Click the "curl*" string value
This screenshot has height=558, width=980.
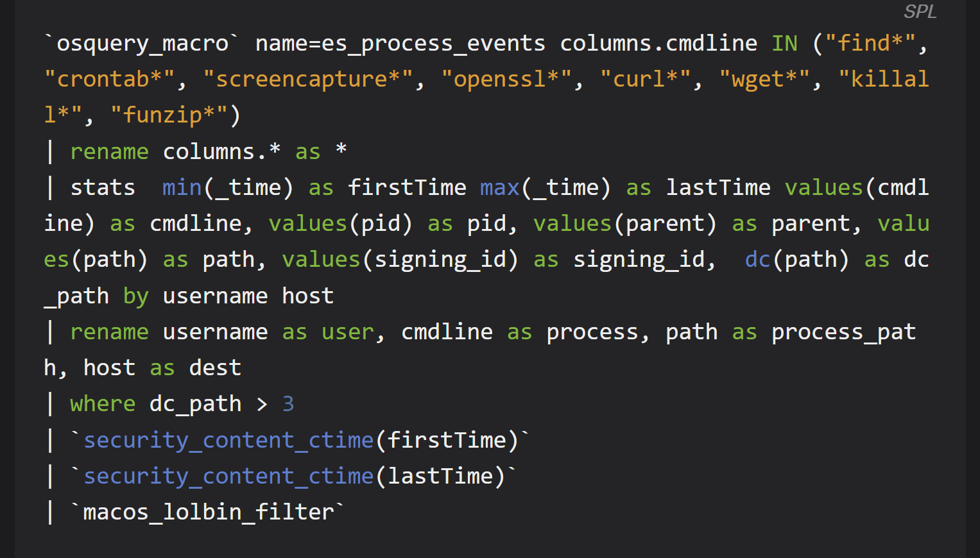tap(645, 80)
